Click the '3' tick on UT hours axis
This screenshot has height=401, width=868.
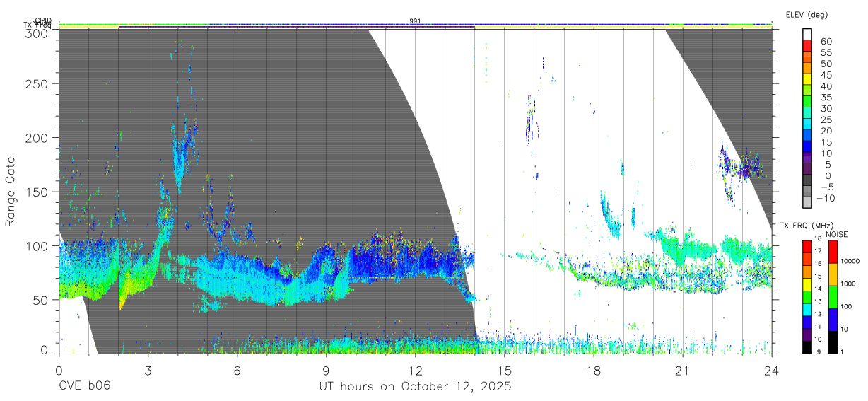point(148,371)
